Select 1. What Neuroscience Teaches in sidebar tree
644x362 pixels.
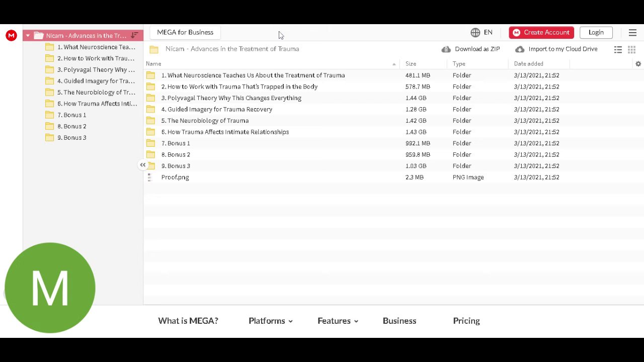click(x=96, y=47)
